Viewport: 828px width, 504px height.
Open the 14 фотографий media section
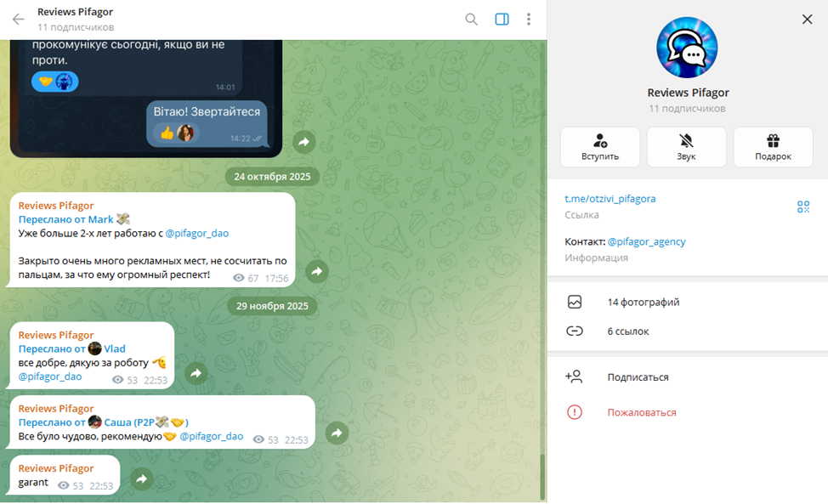tap(687, 302)
